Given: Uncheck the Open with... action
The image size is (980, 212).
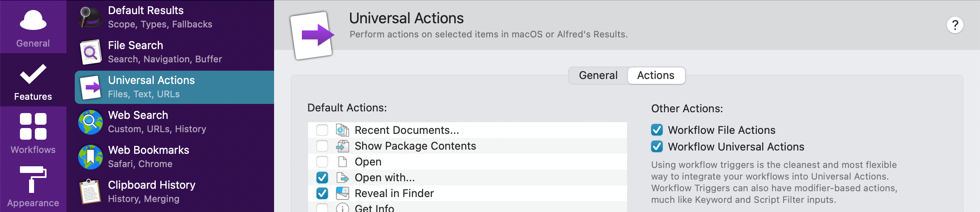Looking at the screenshot, I should pos(322,177).
